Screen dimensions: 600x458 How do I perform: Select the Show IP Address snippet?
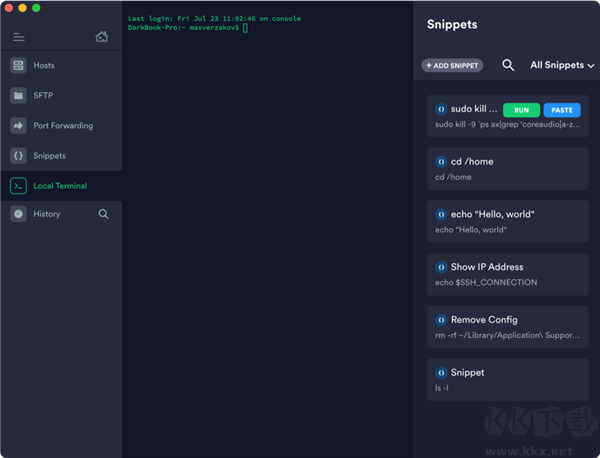507,274
